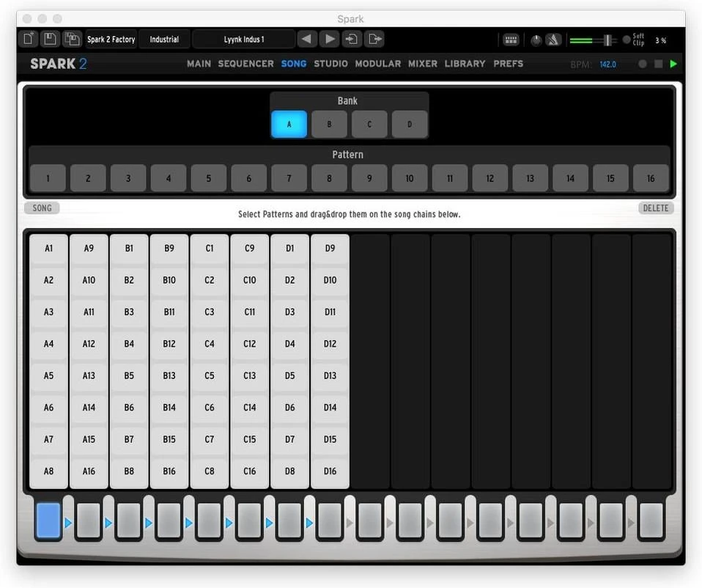Screen dimensions: 702x588
Task: Click pattern cell A10 in song chain
Action: [x=89, y=280]
